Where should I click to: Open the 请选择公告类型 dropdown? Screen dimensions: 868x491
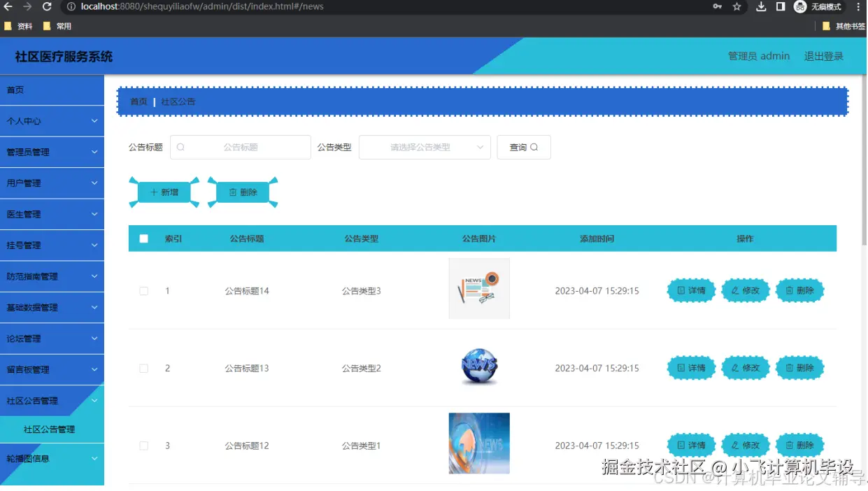[x=425, y=147]
